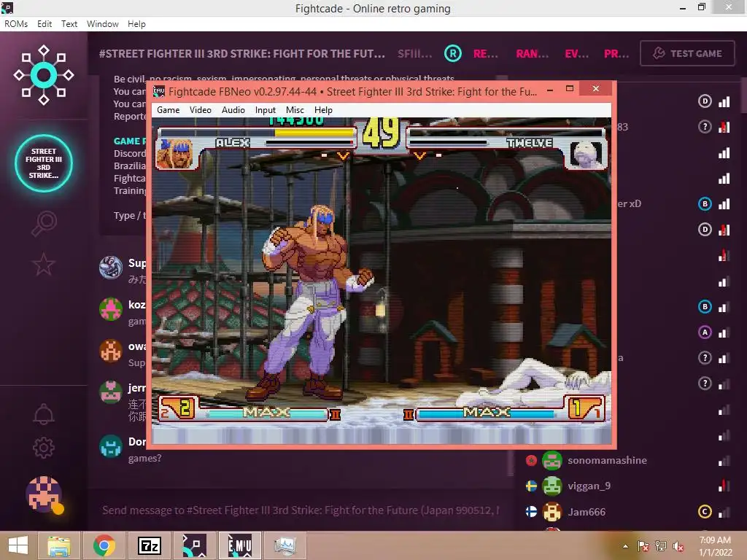The image size is (747, 560).
Task: Switch to Fightcade app in taskbar
Action: (x=194, y=545)
